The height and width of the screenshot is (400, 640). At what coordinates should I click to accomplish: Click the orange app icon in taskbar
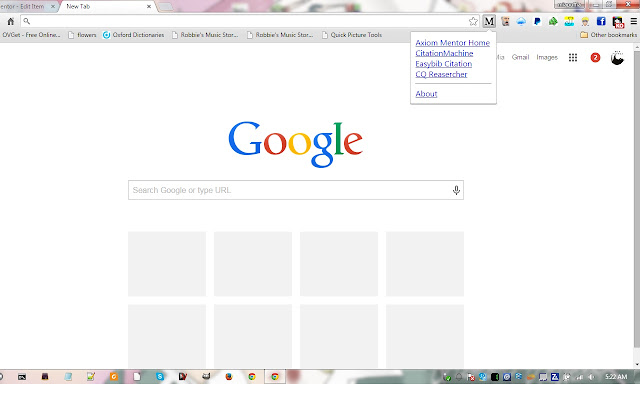114,377
